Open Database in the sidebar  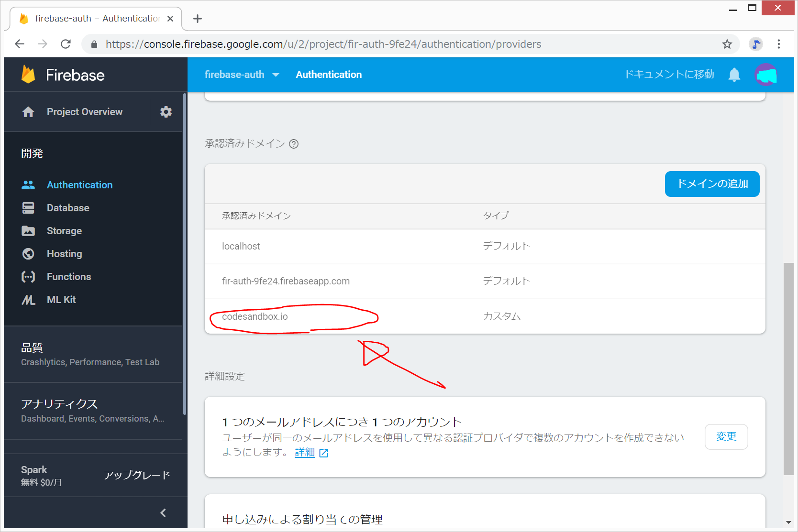[68, 208]
